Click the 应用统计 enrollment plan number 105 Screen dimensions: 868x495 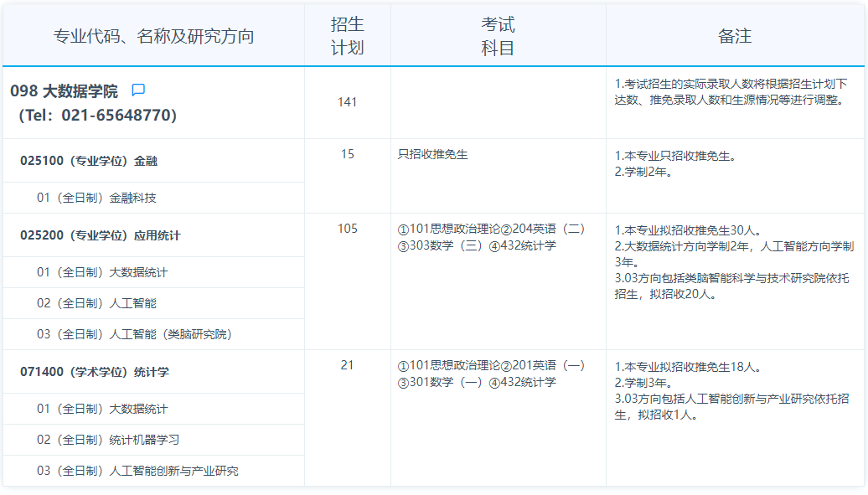point(347,229)
